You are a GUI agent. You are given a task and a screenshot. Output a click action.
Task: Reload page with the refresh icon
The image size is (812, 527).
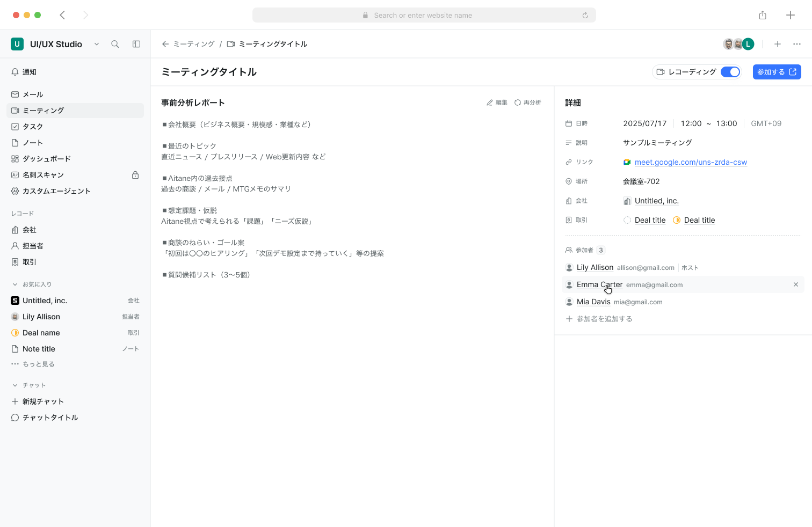pos(585,15)
